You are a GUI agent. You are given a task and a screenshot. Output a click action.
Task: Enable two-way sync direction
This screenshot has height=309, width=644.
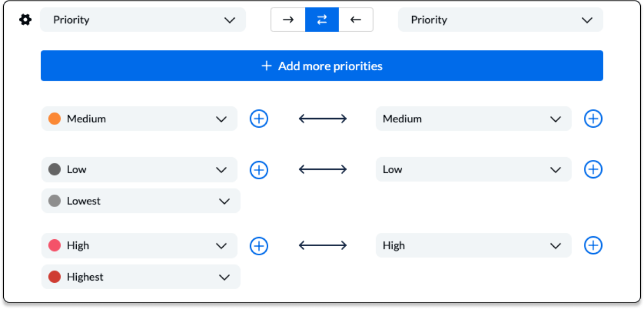point(321,19)
